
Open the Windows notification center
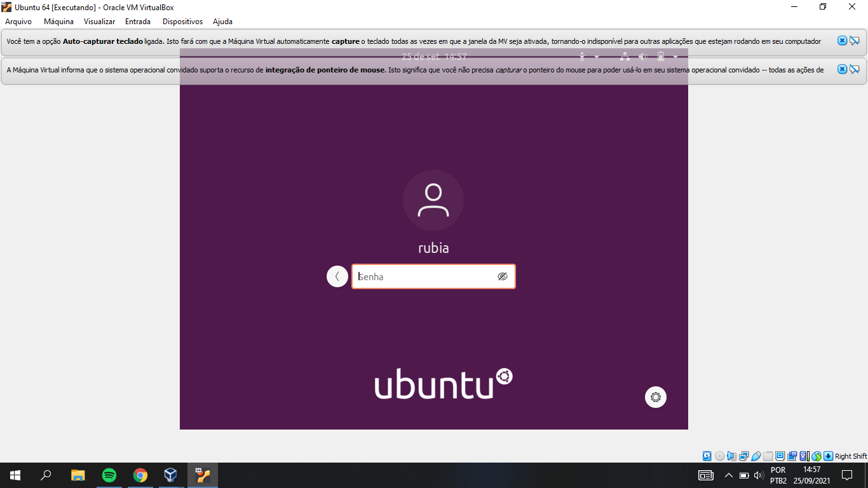click(x=847, y=475)
